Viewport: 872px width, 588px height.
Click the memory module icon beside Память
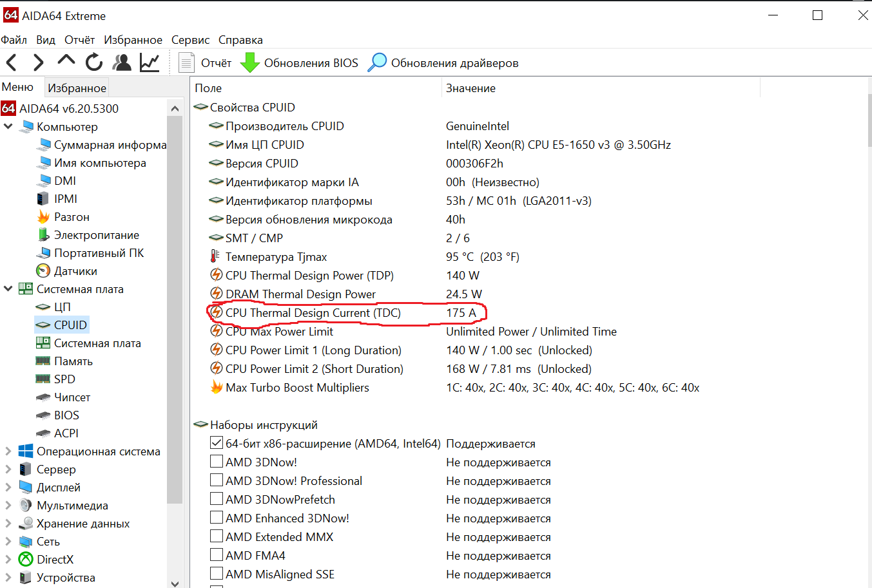click(x=43, y=361)
